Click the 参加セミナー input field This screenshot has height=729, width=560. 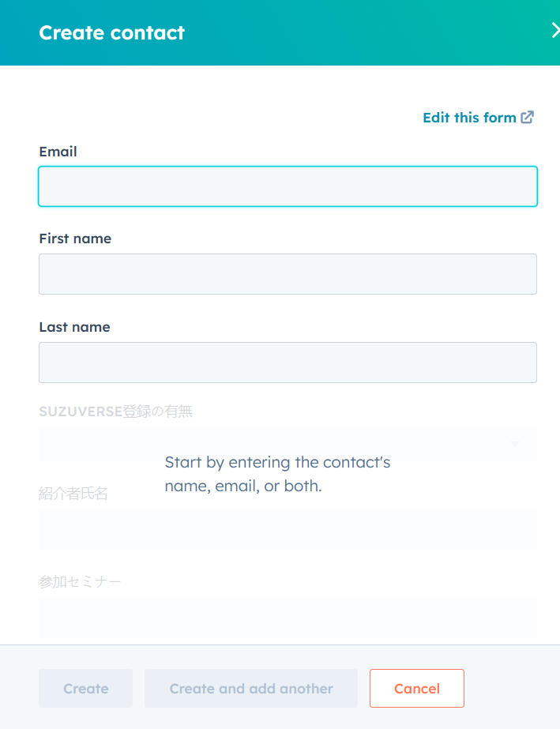coord(288,618)
